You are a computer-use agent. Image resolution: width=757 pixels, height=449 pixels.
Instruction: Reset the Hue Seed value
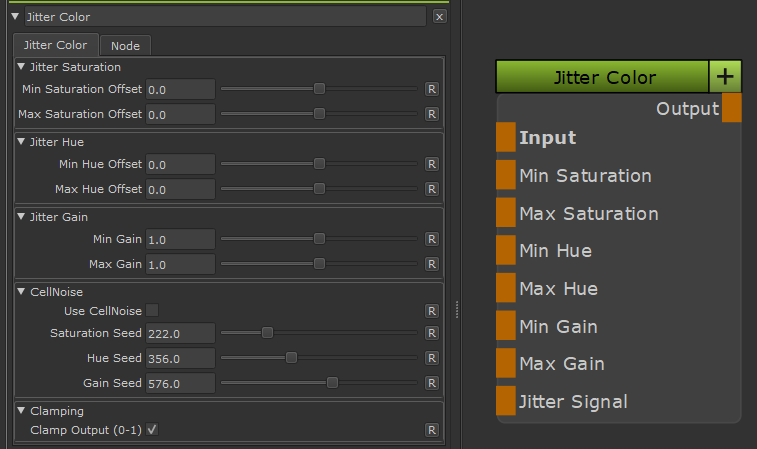(x=432, y=357)
